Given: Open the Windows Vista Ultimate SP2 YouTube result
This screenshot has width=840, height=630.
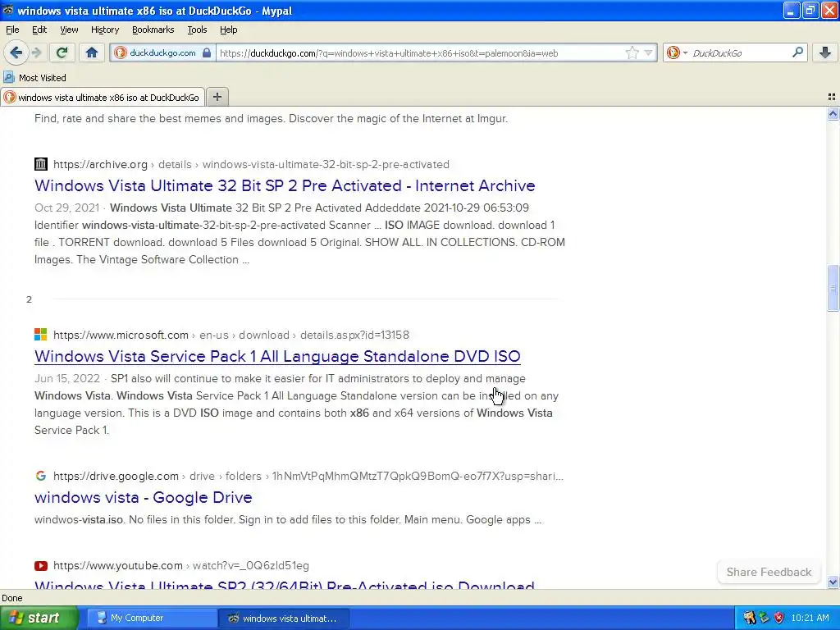Looking at the screenshot, I should 285,583.
